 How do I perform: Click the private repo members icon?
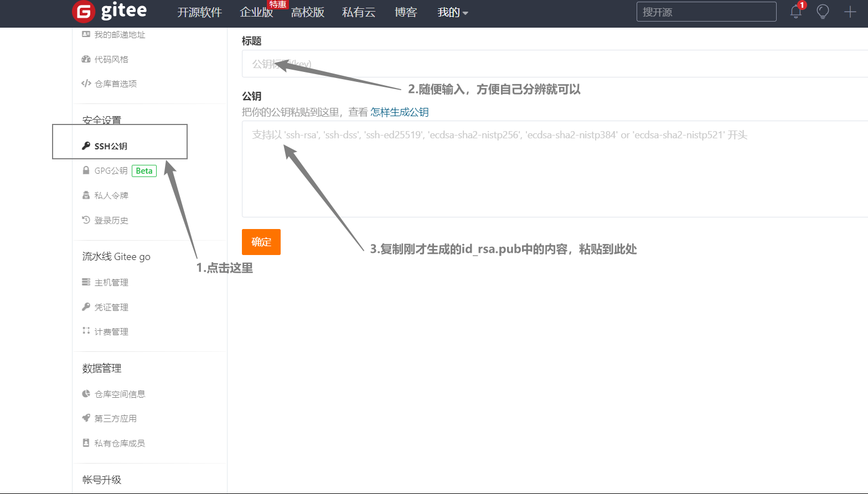[x=86, y=443]
